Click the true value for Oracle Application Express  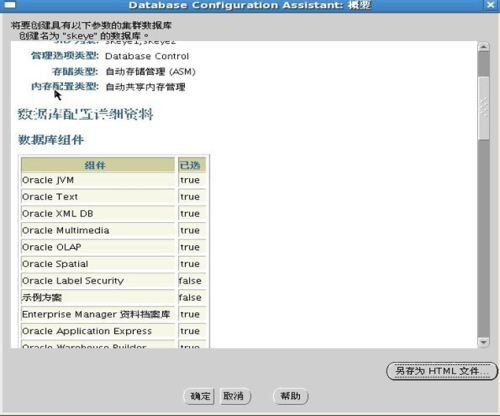pyautogui.click(x=190, y=331)
